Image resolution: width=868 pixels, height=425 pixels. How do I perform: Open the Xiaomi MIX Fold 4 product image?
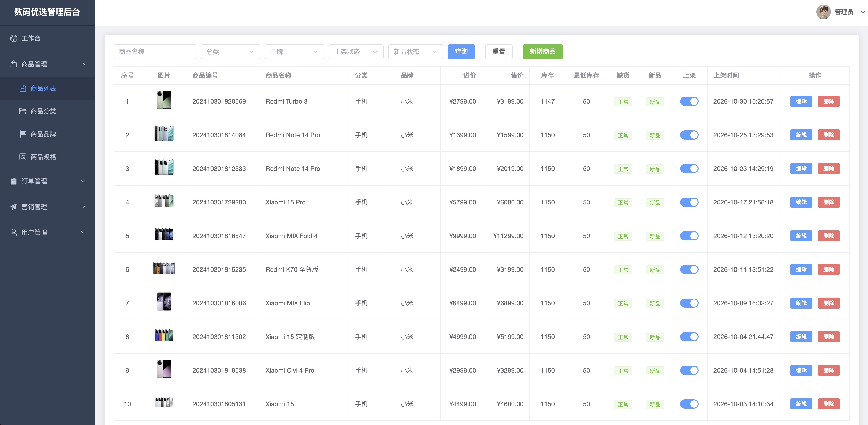pyautogui.click(x=164, y=234)
